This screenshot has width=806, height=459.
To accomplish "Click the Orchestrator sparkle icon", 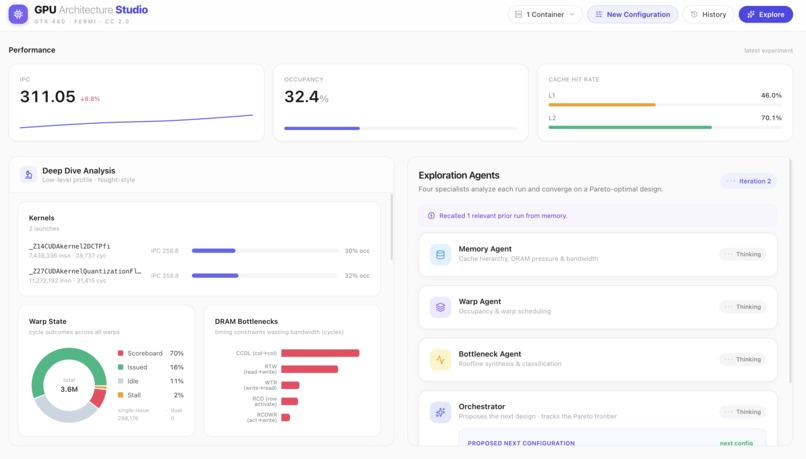I will pos(441,412).
